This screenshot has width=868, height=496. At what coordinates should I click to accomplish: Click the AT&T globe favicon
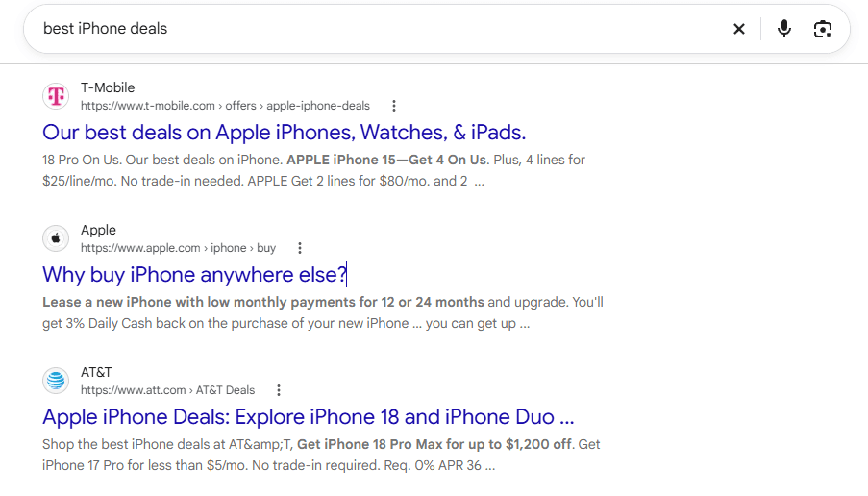point(56,381)
